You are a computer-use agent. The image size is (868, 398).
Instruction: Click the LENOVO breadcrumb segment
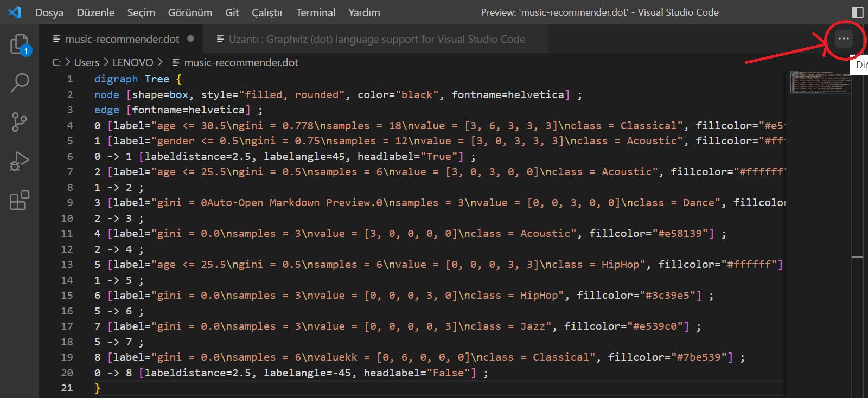pos(133,62)
